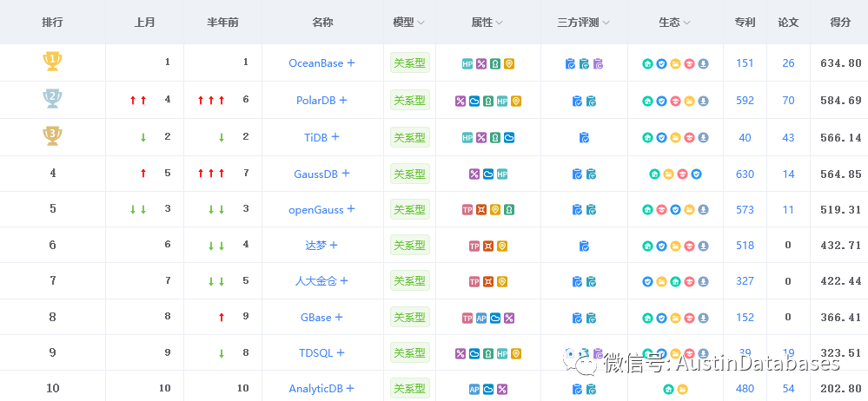Open AnalyticDB's paper count 54
The image size is (868, 401).
[x=788, y=389]
